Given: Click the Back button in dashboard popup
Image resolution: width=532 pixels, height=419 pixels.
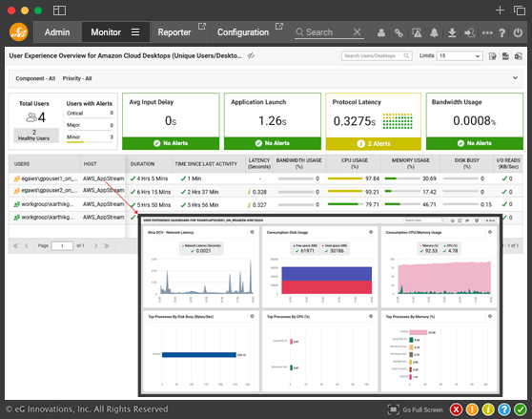Looking at the screenshot, I should click(x=490, y=220).
